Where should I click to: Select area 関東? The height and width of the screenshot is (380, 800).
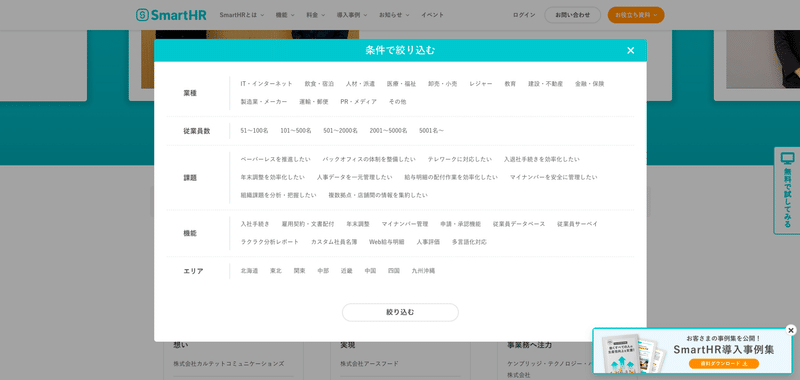[299, 271]
